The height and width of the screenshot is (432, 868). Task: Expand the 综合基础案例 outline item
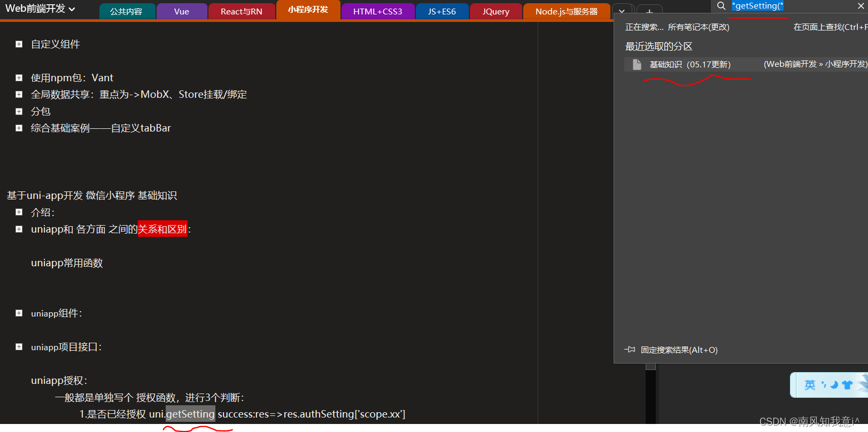(x=19, y=128)
